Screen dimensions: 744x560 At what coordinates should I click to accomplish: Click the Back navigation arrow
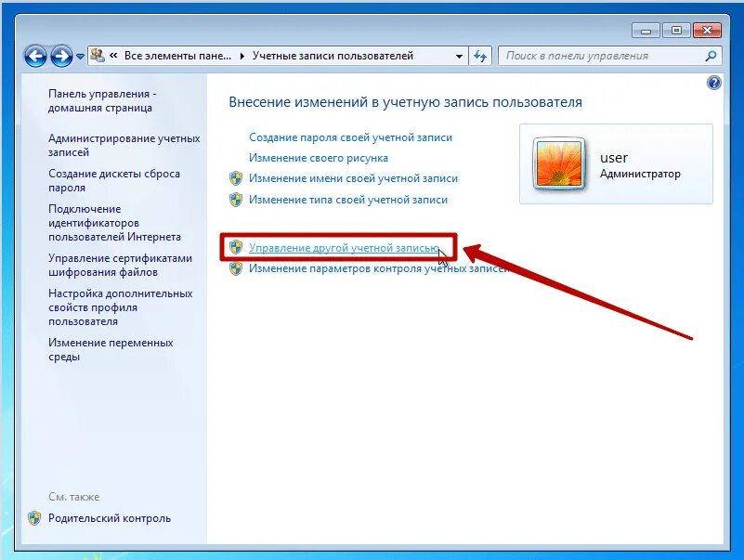pos(35,57)
